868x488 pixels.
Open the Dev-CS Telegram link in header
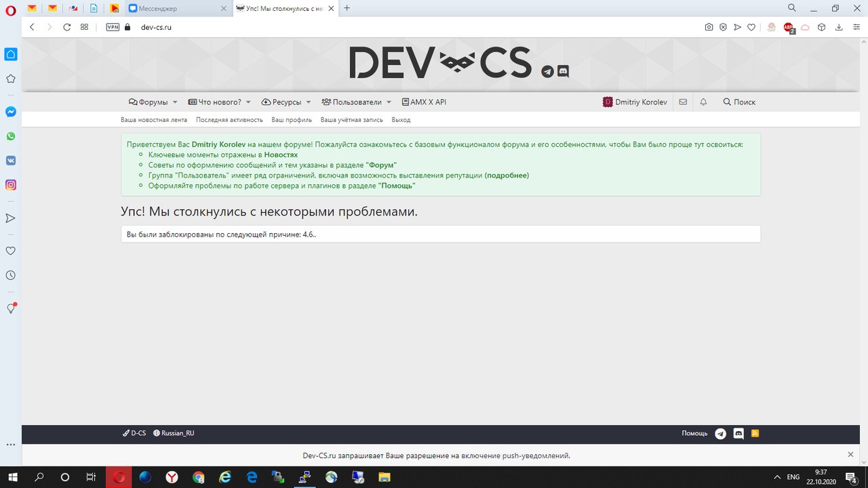tap(548, 72)
